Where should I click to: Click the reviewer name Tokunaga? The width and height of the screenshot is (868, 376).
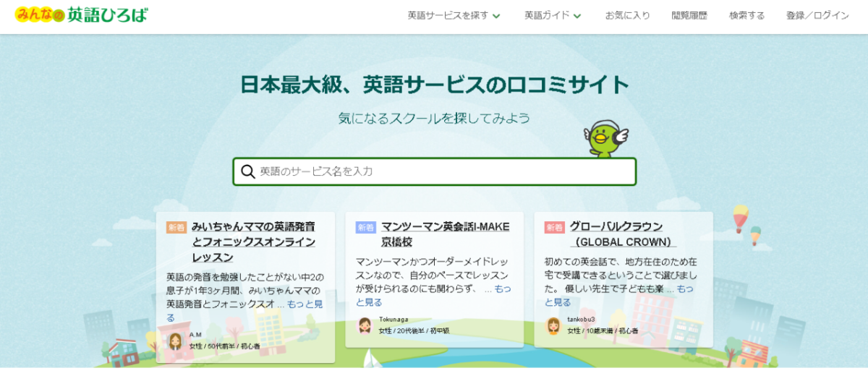coord(394,320)
